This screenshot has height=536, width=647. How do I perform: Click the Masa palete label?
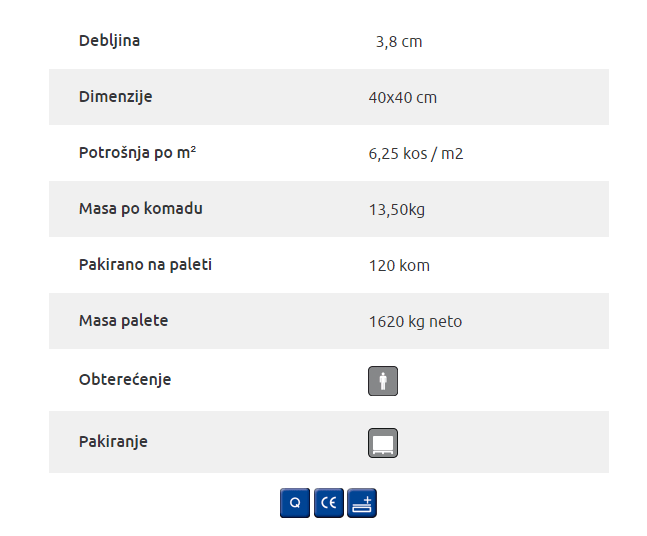pos(123,321)
